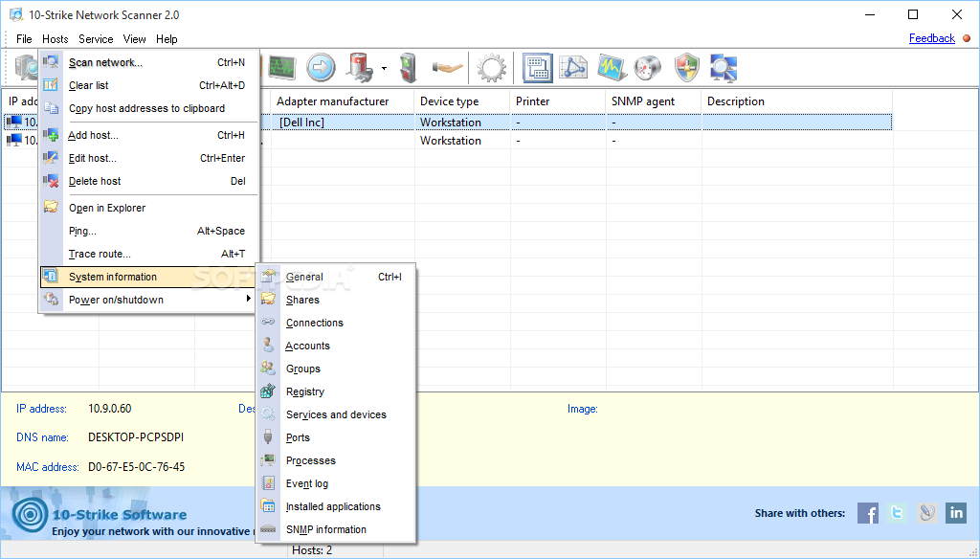Sort by SNMP agent column header
Image resolution: width=980 pixels, height=559 pixels.
[653, 101]
